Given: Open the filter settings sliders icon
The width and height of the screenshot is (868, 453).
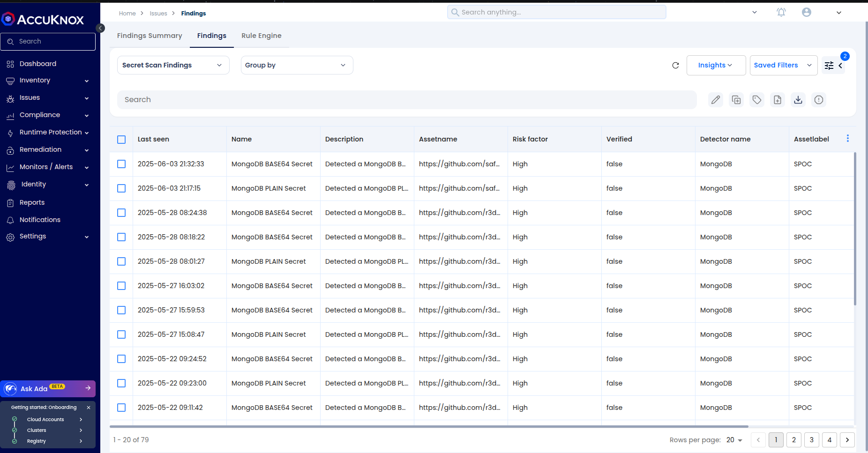Looking at the screenshot, I should [x=829, y=66].
